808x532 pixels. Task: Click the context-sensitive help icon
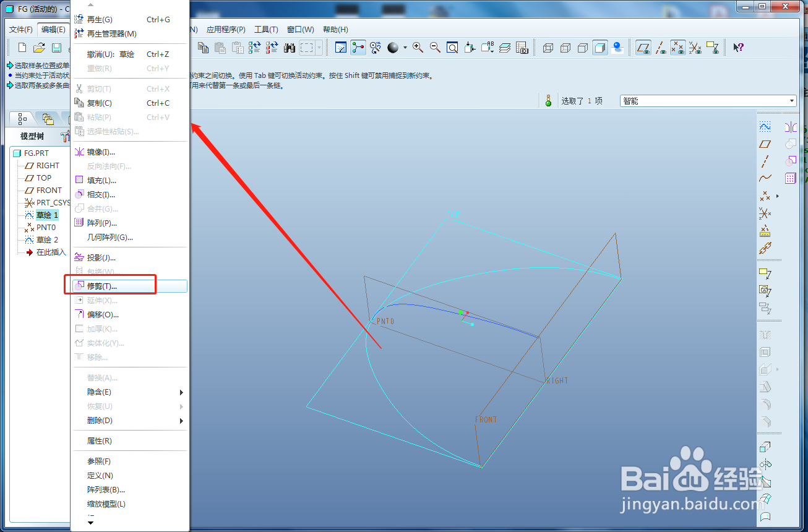[x=738, y=48]
